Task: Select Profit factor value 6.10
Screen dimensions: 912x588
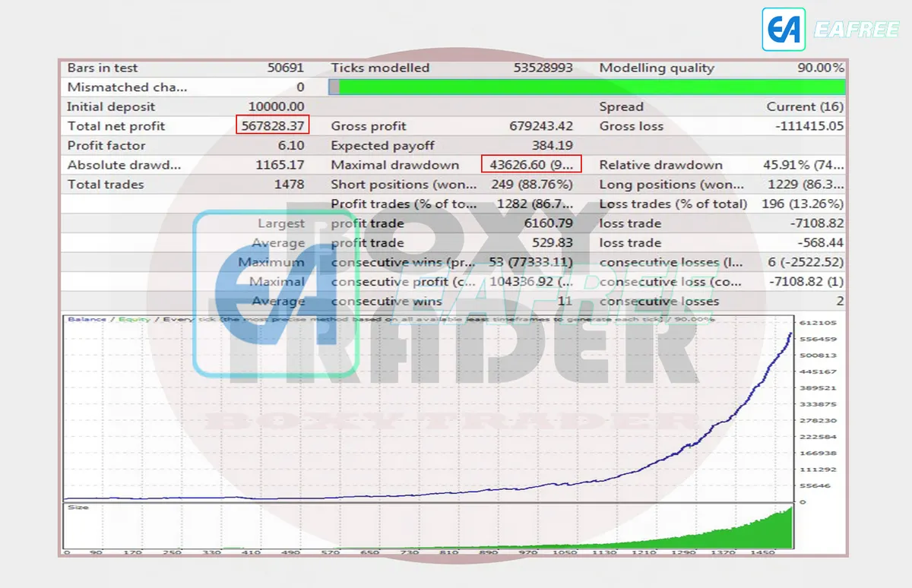Action: (x=290, y=146)
